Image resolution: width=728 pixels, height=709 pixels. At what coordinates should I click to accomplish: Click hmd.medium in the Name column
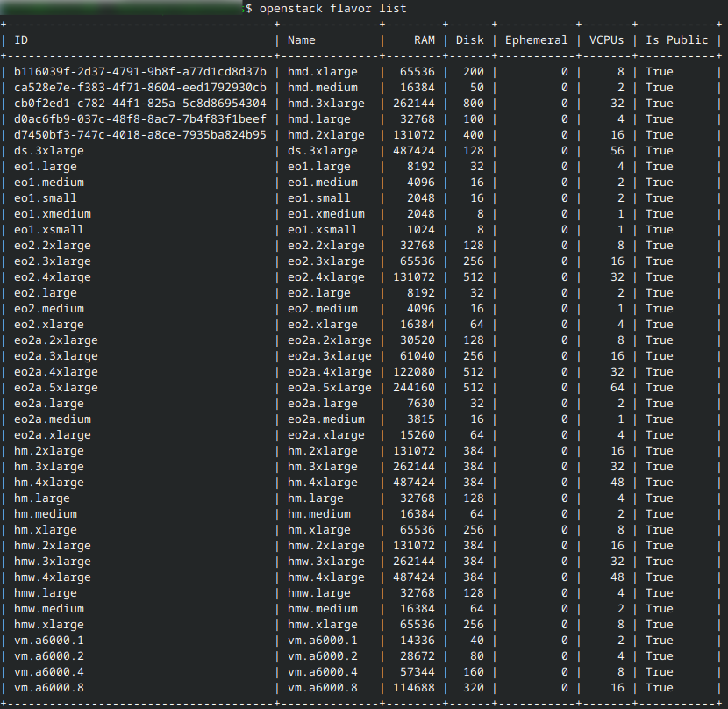323,88
